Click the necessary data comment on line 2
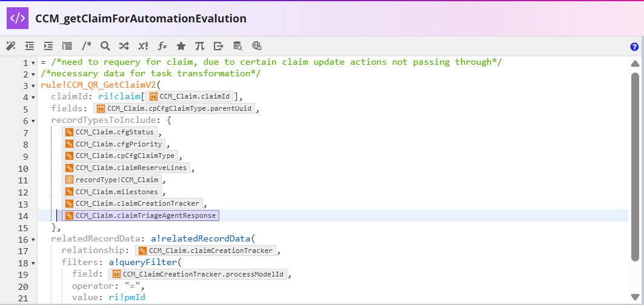Image resolution: width=644 pixels, height=305 pixels. point(151,73)
